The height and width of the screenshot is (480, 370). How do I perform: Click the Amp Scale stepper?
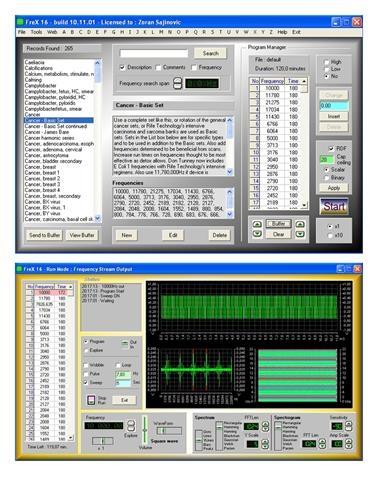[x=348, y=444]
